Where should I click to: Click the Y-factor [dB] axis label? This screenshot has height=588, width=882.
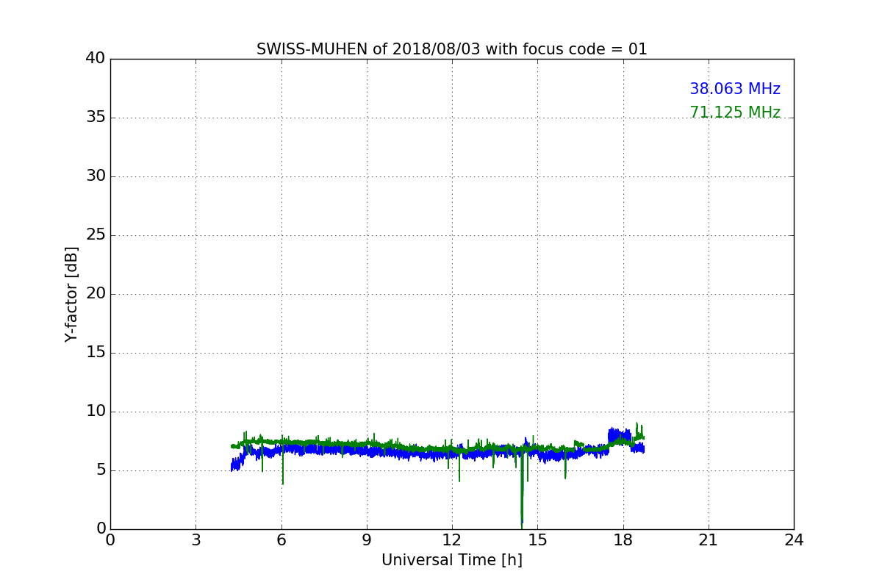[x=71, y=294]
